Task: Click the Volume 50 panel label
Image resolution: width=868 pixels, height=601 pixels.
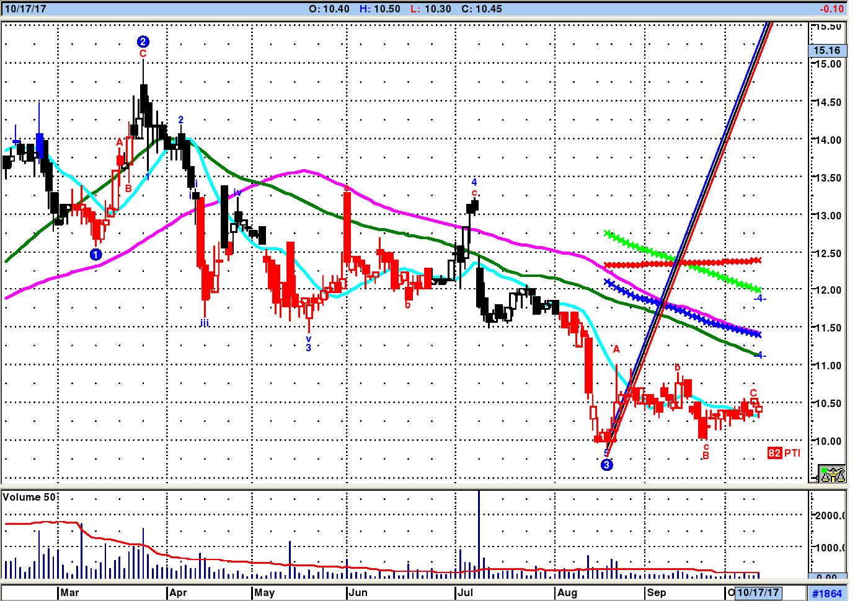Action: 29,497
